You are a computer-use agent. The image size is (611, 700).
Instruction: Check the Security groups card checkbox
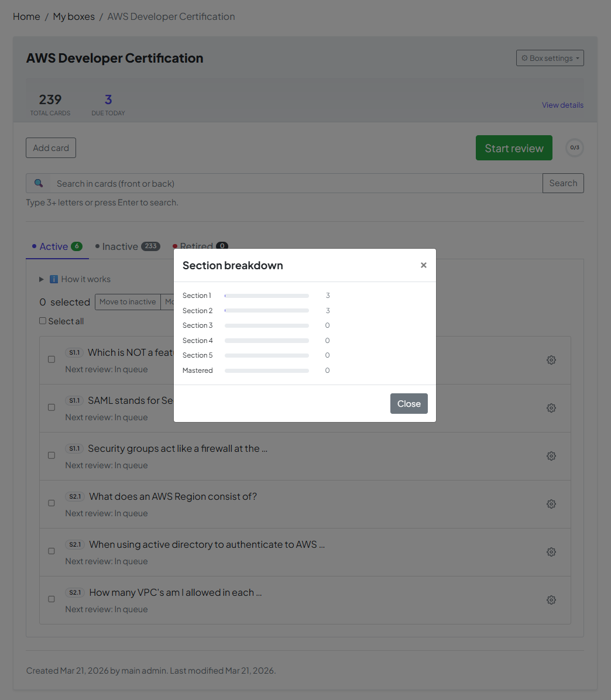pos(52,455)
